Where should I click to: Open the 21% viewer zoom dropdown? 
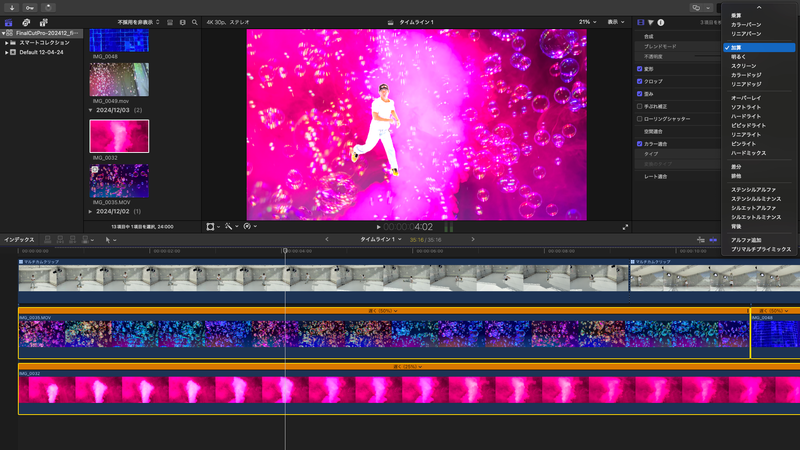point(587,22)
